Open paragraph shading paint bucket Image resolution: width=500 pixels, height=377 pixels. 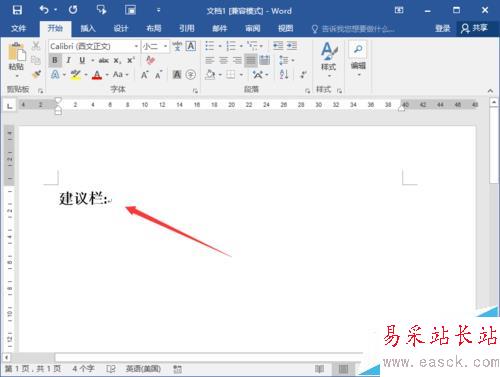(210, 74)
